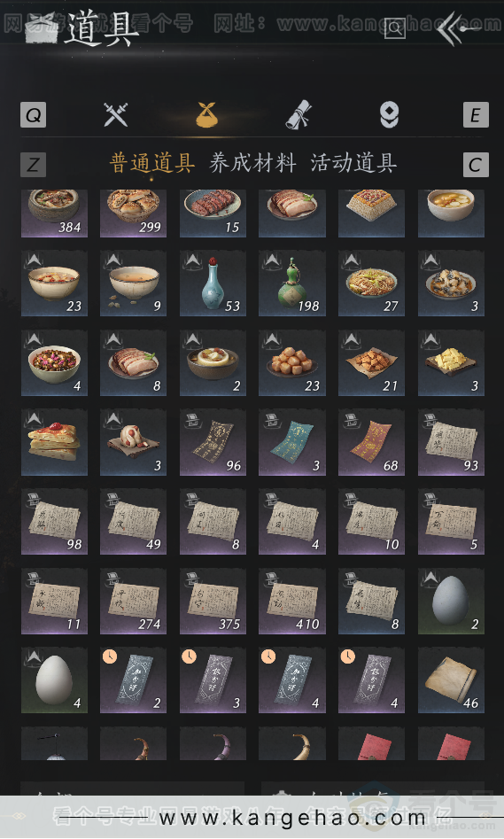Go back with the arrow icon
The width and height of the screenshot is (504, 839).
tap(455, 28)
